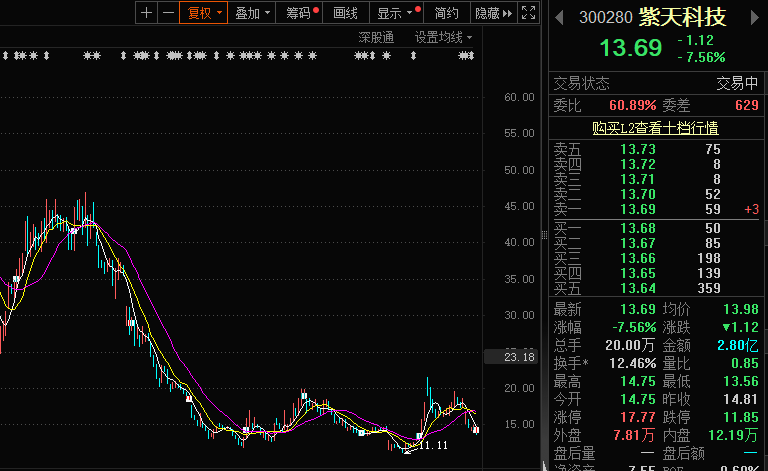Click stock name 紫天科技
This screenshot has width=768, height=471.
point(683,17)
